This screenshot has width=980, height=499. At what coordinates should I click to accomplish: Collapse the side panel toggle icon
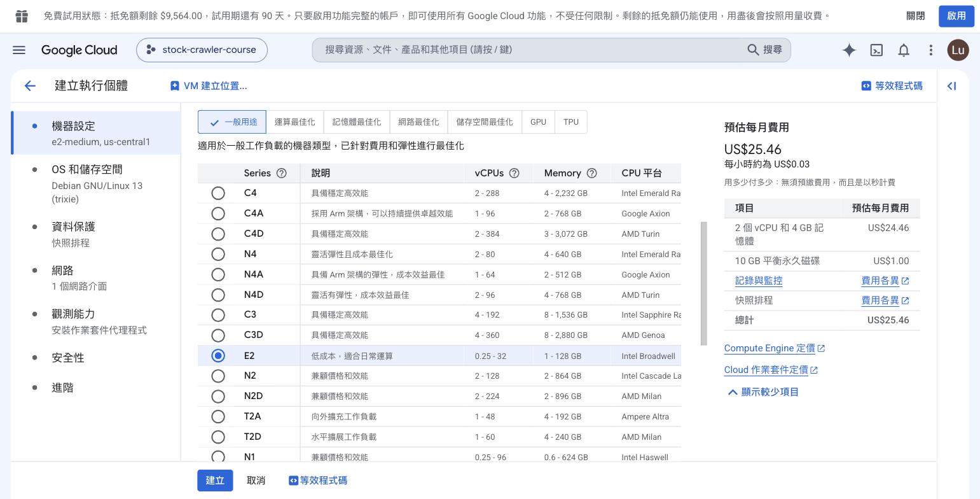point(952,86)
